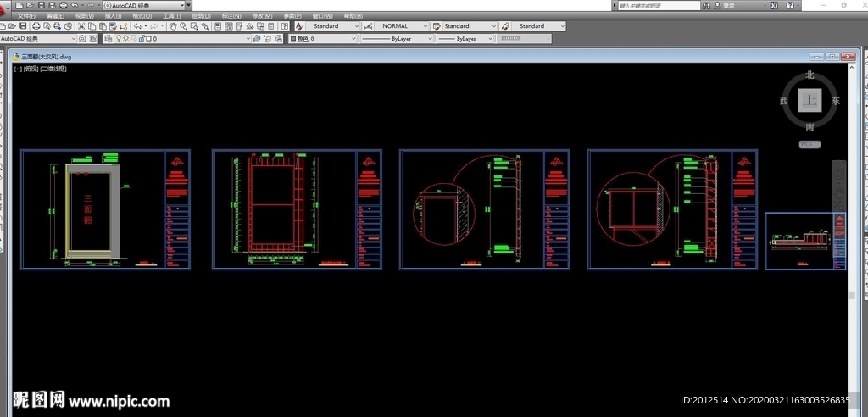Image resolution: width=868 pixels, height=417 pixels.
Task: Click ViewCube 上 top face
Action: (810, 101)
